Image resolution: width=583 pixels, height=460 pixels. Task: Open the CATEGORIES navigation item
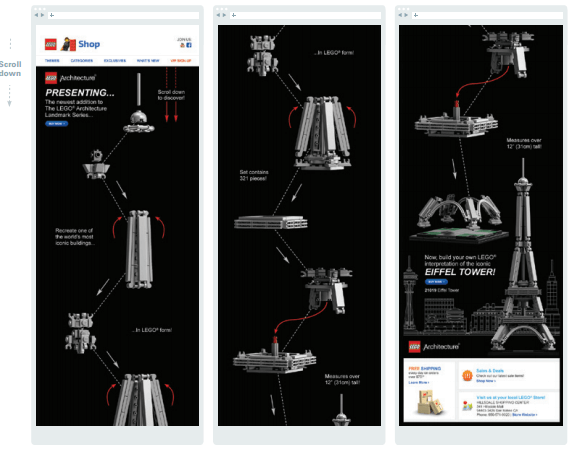(82, 61)
